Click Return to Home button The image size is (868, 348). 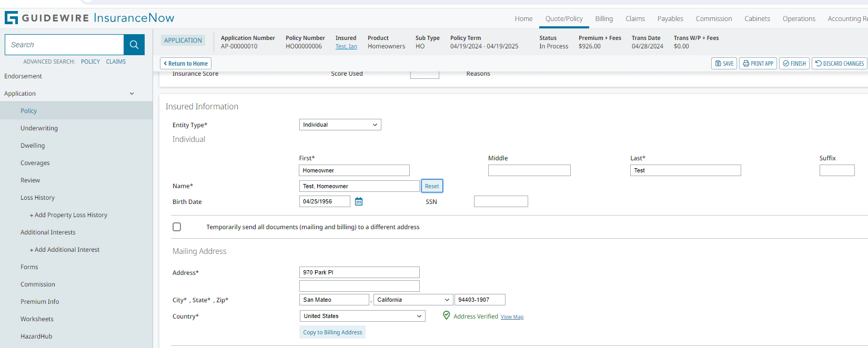tap(186, 64)
